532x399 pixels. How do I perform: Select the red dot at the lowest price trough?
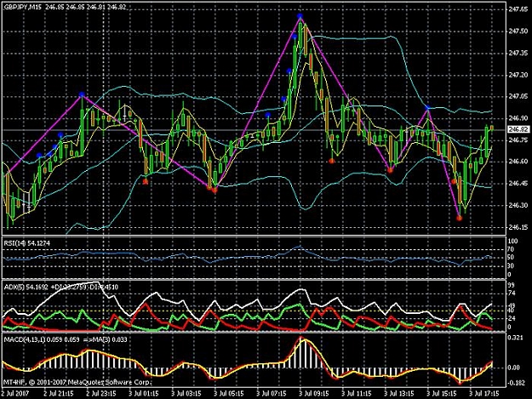459,218
